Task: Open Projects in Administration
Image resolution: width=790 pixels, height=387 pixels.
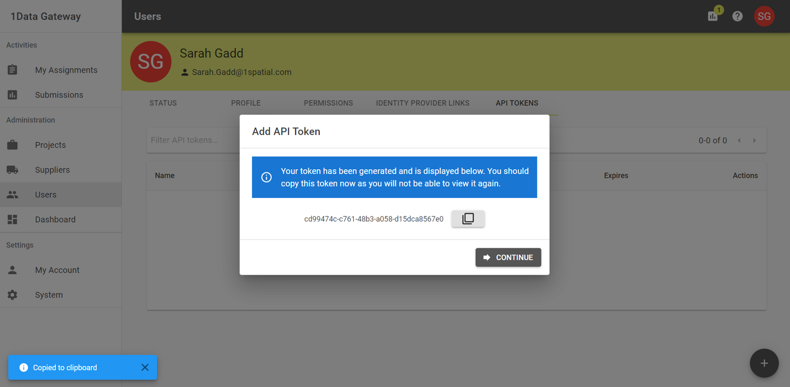Action: pyautogui.click(x=60, y=145)
